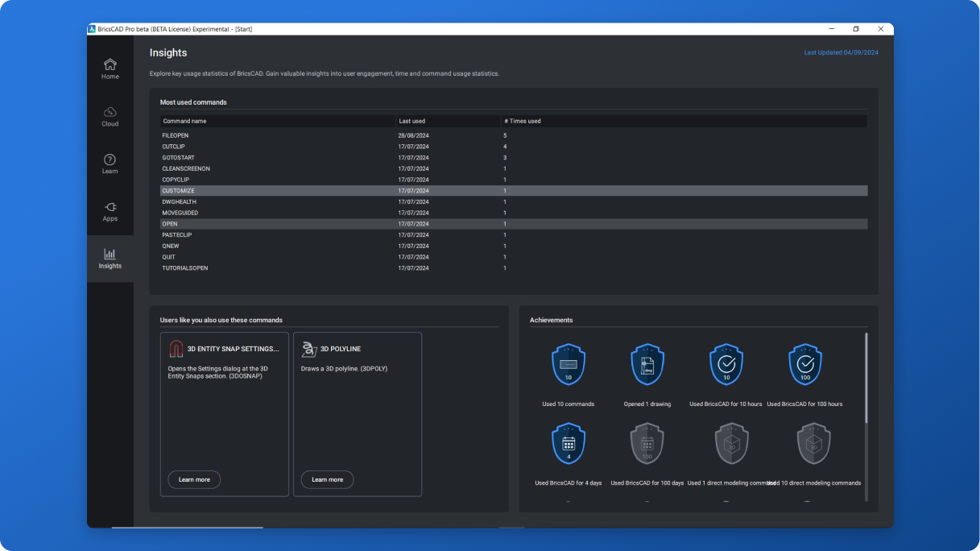Sort commands by the '# Times used' column
This screenshot has height=551, width=980.
pos(522,121)
